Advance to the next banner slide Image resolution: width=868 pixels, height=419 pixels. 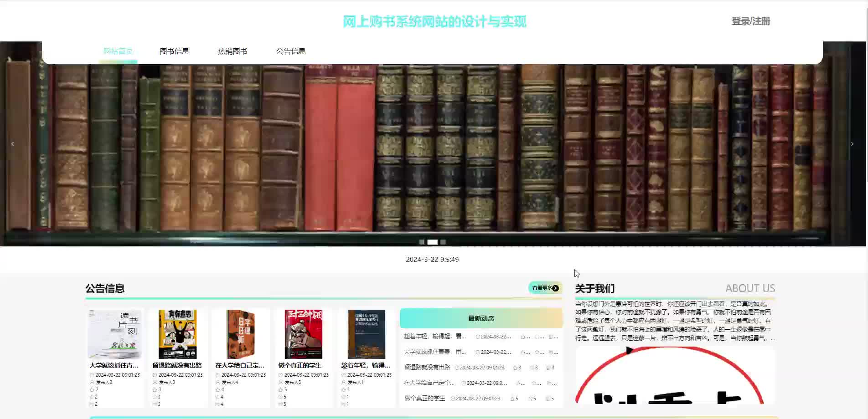point(852,144)
